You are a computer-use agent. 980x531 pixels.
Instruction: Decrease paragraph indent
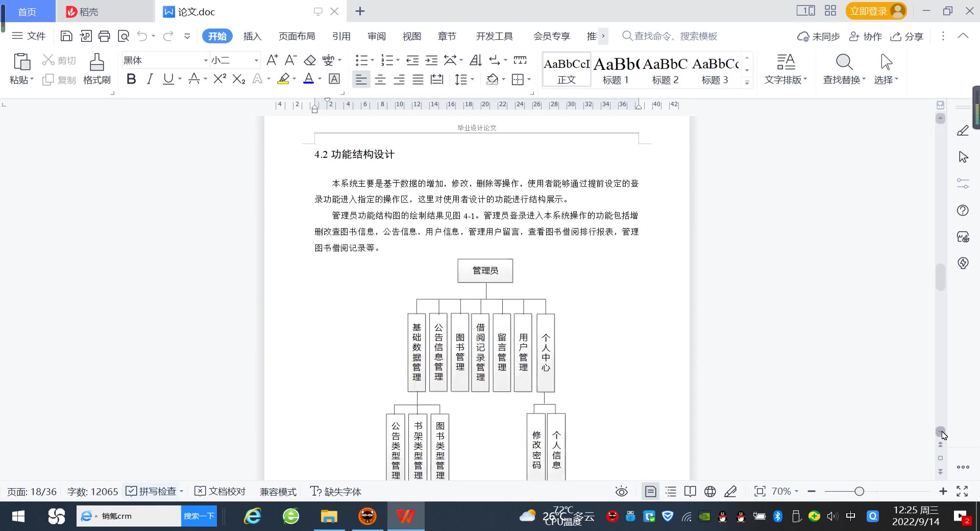(412, 60)
